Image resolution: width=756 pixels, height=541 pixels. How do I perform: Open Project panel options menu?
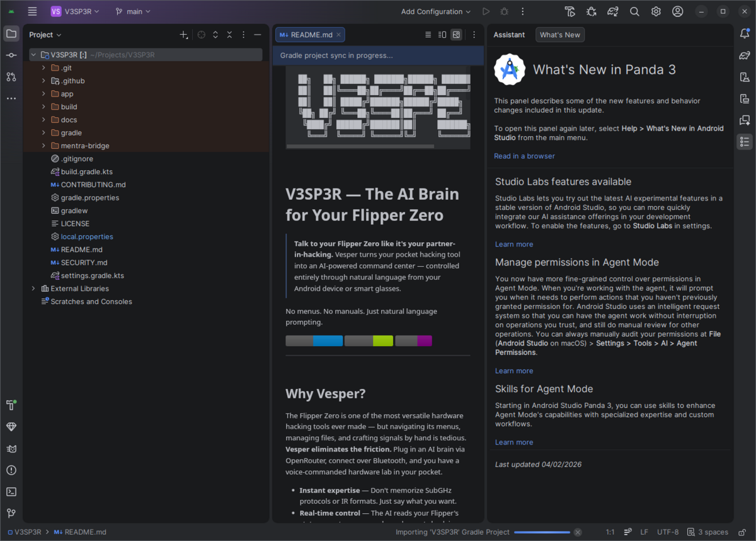point(243,35)
